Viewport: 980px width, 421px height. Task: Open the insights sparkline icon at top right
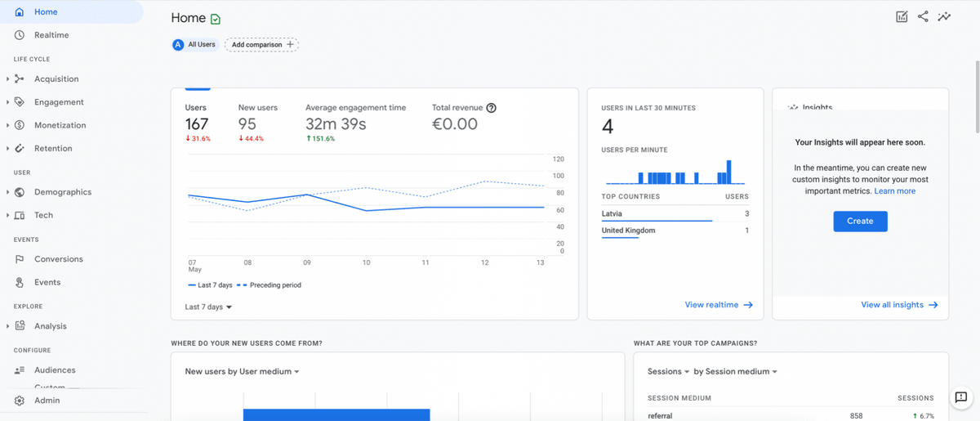pos(944,16)
